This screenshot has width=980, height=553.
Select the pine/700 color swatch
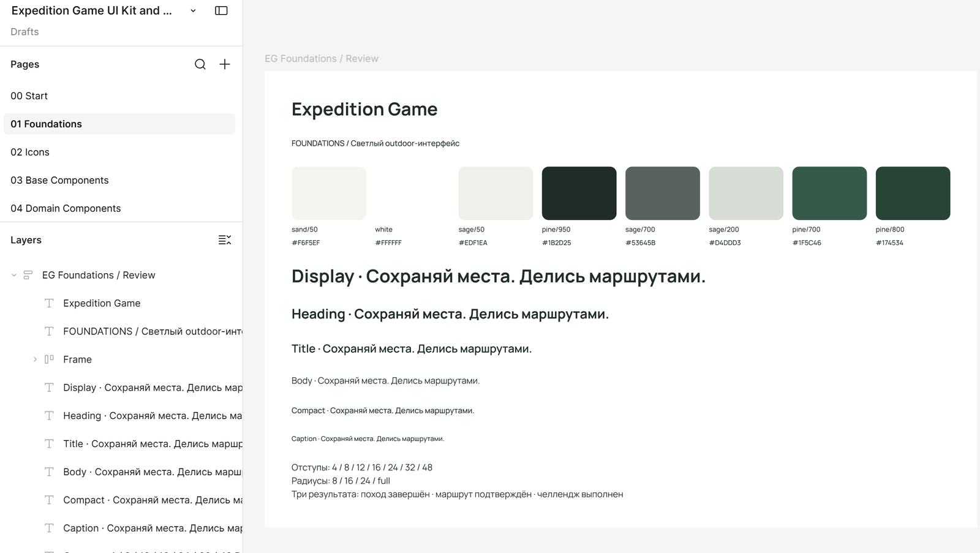pyautogui.click(x=829, y=193)
